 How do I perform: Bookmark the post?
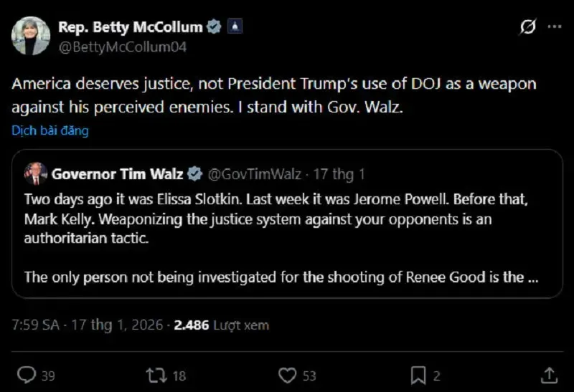coord(418,374)
